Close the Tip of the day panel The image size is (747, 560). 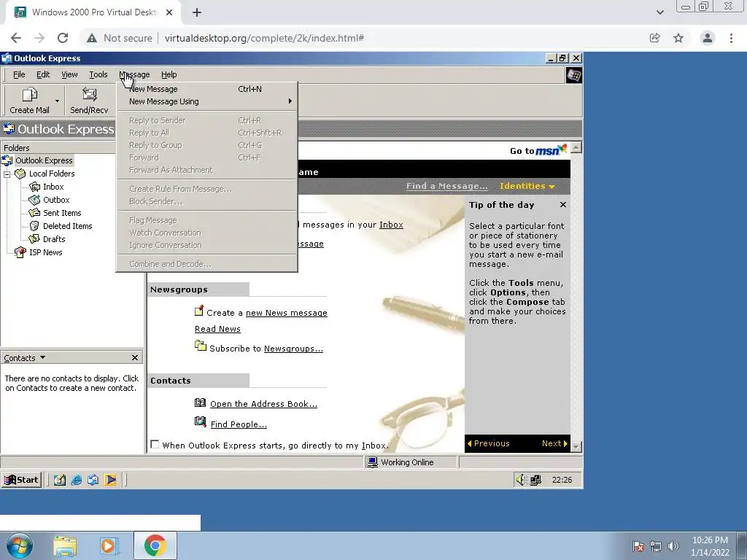coord(563,205)
